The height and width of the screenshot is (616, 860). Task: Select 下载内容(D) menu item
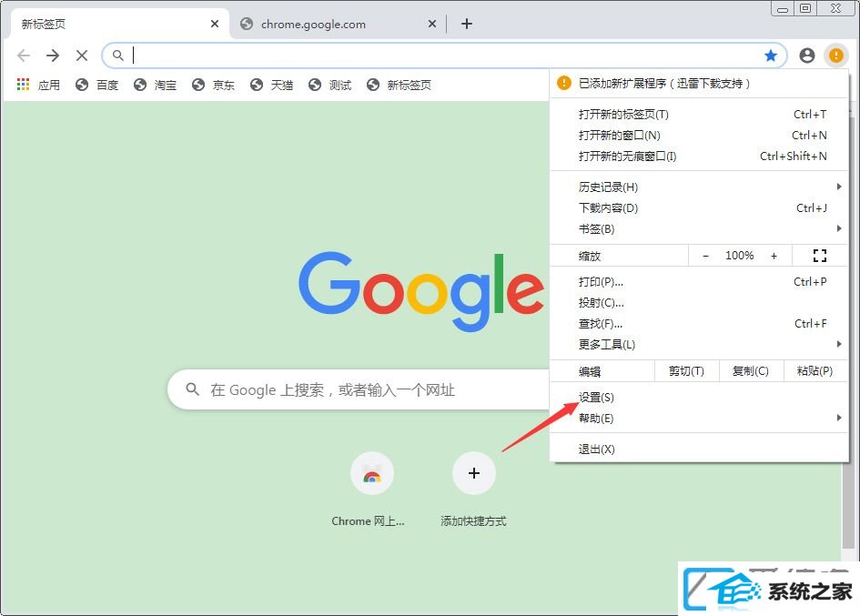point(699,207)
